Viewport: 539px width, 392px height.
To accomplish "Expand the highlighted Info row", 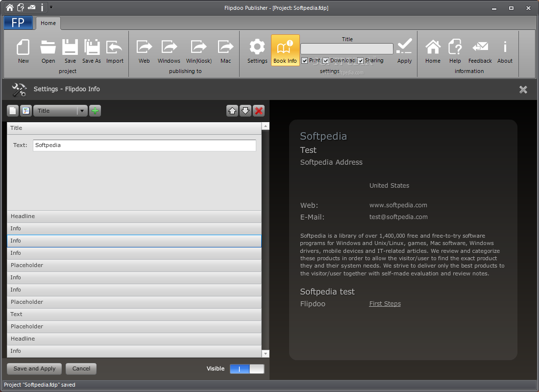I will (x=134, y=241).
